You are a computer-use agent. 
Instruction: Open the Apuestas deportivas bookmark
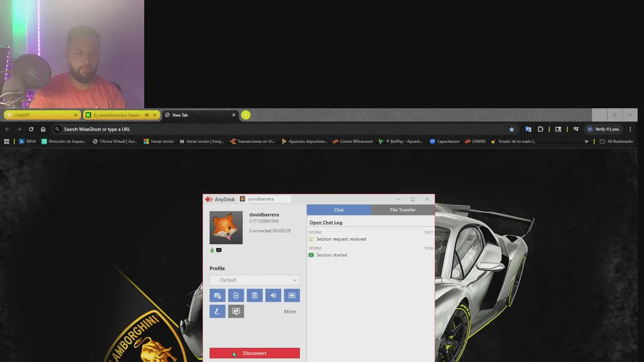coord(304,141)
